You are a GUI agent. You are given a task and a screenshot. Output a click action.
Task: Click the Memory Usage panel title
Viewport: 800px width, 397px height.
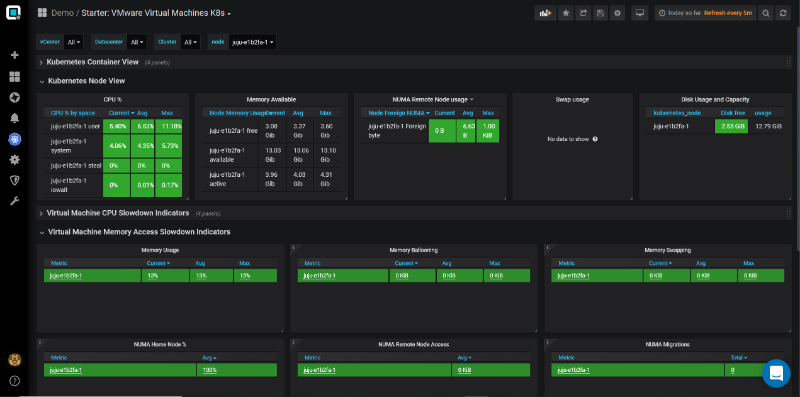(160, 250)
